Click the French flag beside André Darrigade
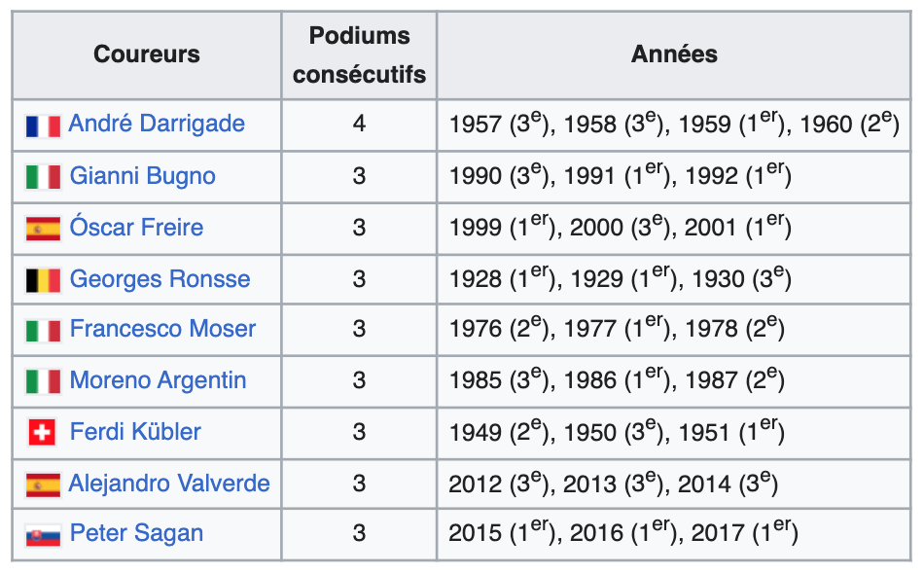The width and height of the screenshot is (924, 574). coord(43,126)
